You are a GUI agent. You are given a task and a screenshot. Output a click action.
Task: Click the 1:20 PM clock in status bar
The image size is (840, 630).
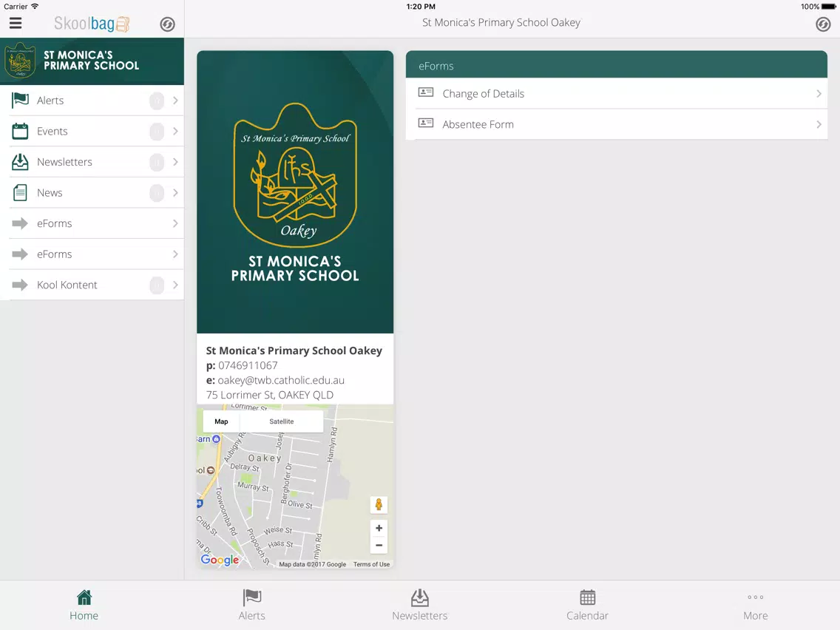(421, 7)
